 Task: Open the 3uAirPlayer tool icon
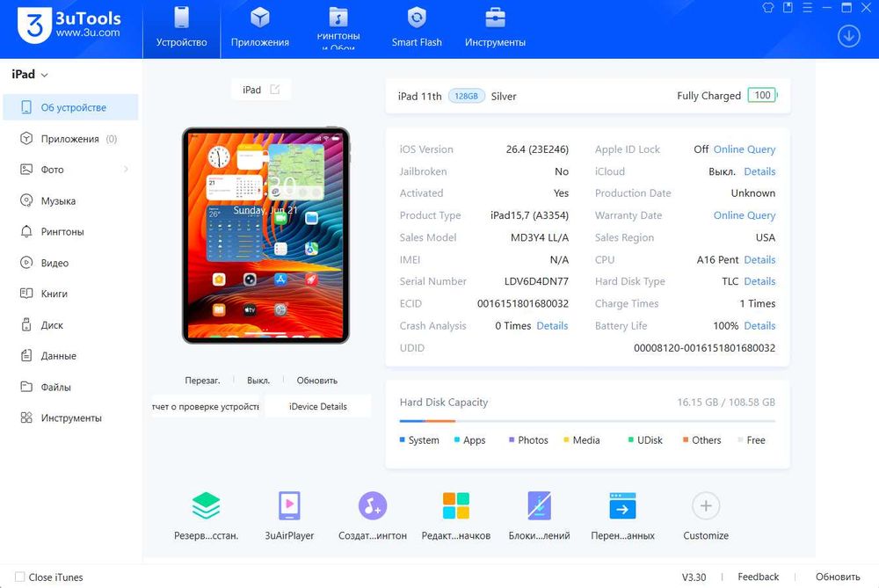click(289, 505)
